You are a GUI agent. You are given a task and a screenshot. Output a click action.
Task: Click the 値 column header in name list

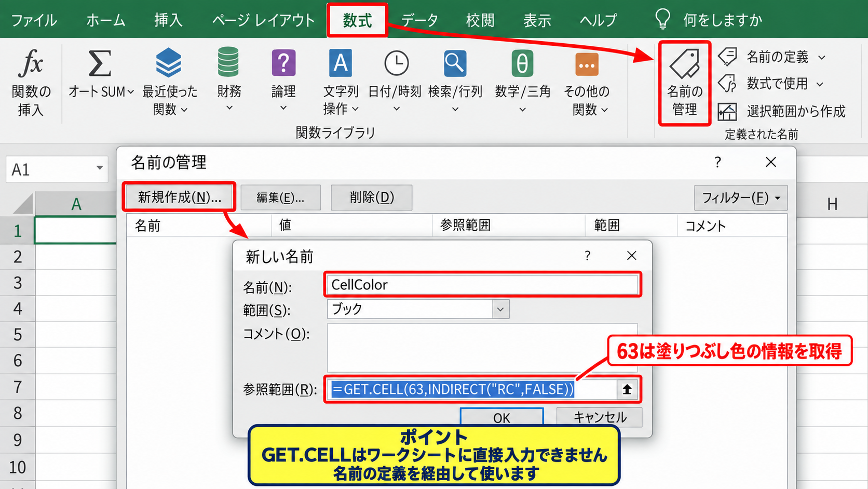click(x=352, y=225)
